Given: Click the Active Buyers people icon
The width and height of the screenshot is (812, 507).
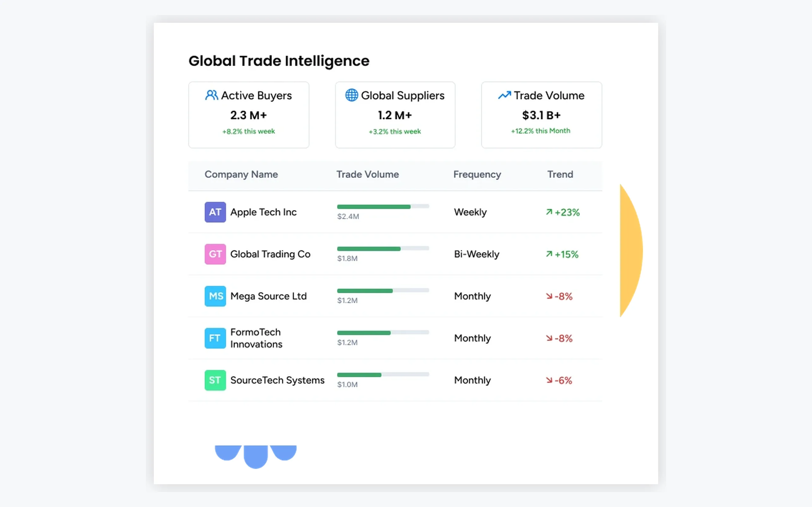Looking at the screenshot, I should coord(211,95).
